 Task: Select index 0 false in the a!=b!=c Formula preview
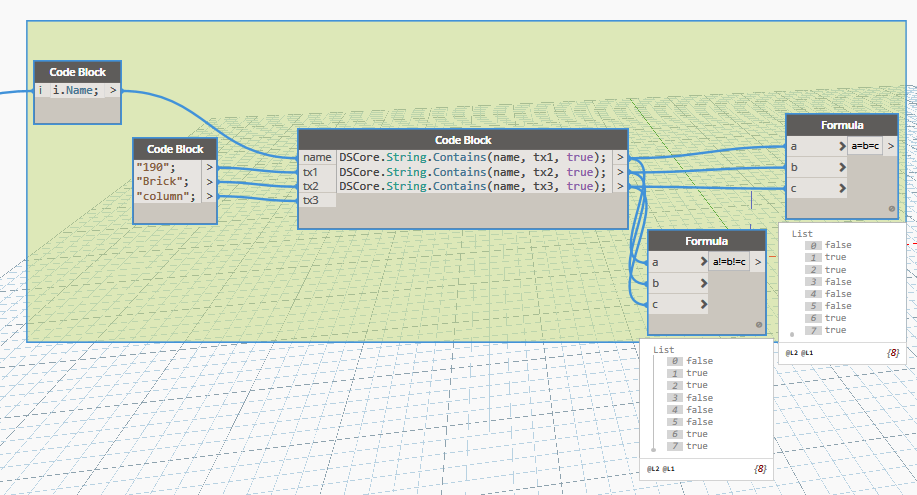click(690, 361)
